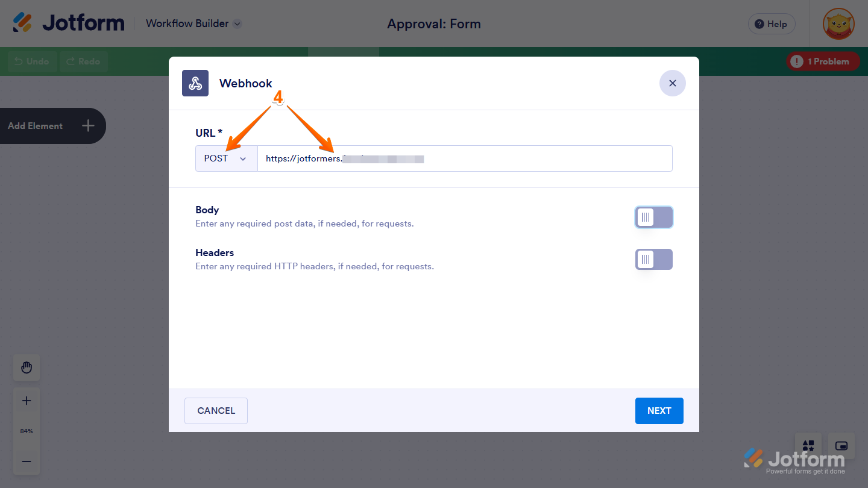Click the shapes legend icon near the watermark
The height and width of the screenshot is (488, 868).
[x=808, y=445]
